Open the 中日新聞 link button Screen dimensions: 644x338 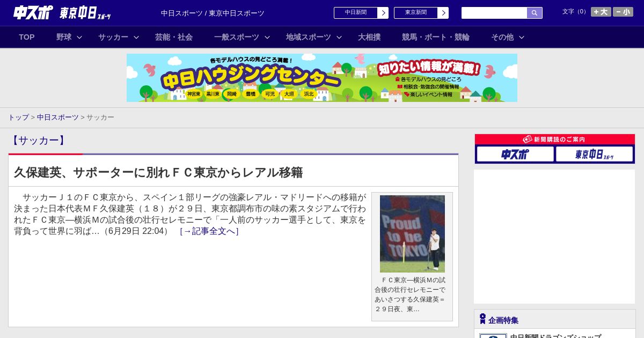click(x=356, y=13)
